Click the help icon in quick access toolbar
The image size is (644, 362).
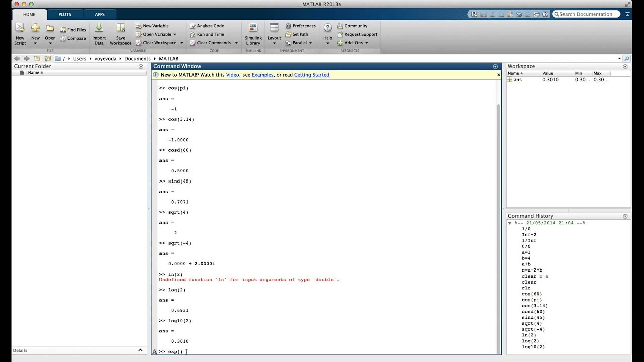pos(545,14)
